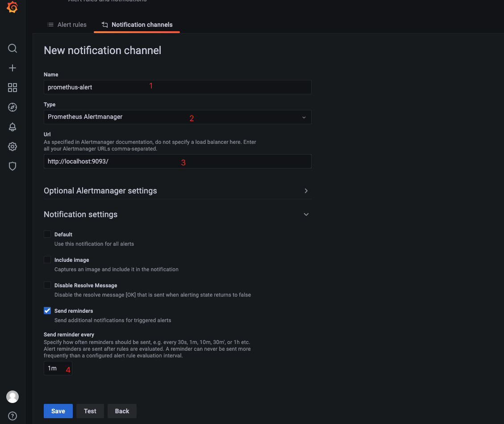Click the Test button
This screenshot has height=424, width=504.
click(x=90, y=411)
